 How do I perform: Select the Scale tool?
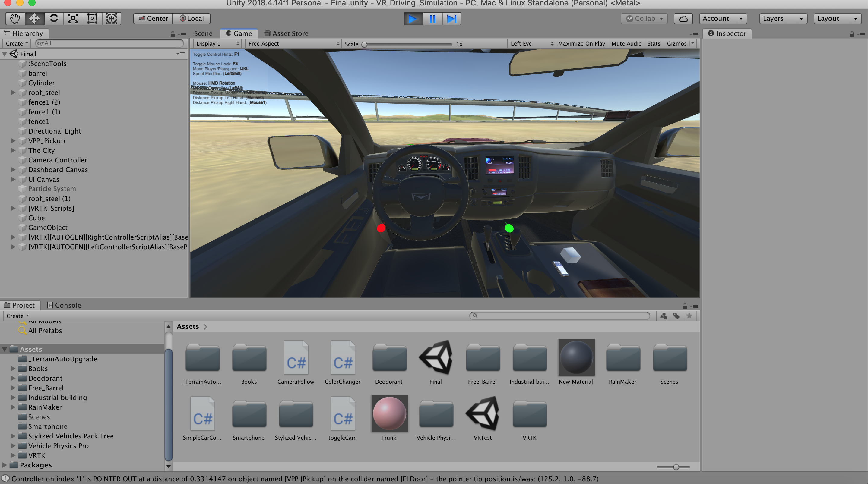click(73, 18)
